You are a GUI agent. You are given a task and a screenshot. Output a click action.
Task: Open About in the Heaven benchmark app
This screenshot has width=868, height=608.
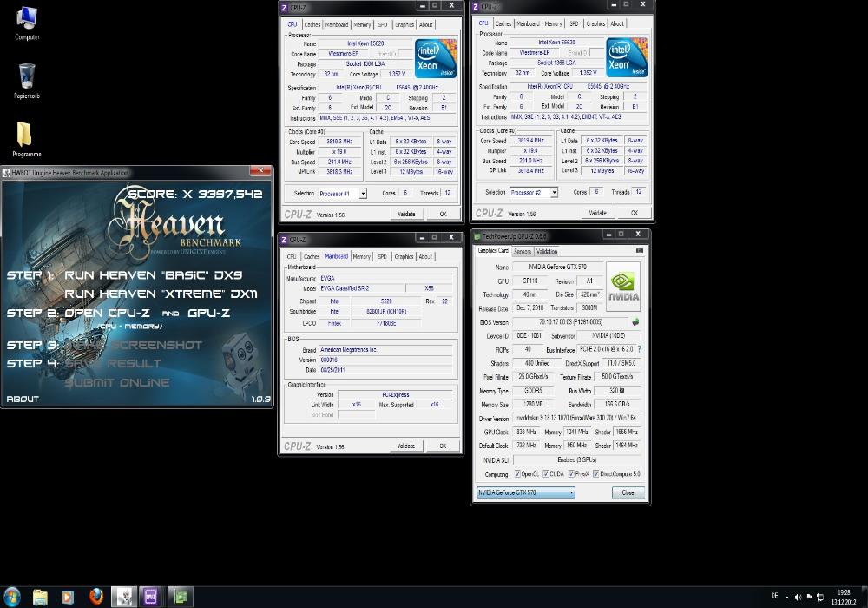pos(23,399)
